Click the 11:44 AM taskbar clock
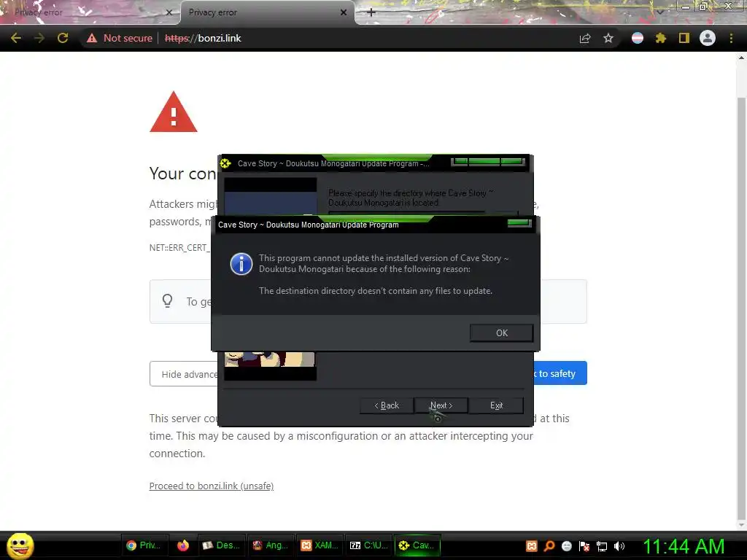The image size is (747, 560). pyautogui.click(x=684, y=546)
